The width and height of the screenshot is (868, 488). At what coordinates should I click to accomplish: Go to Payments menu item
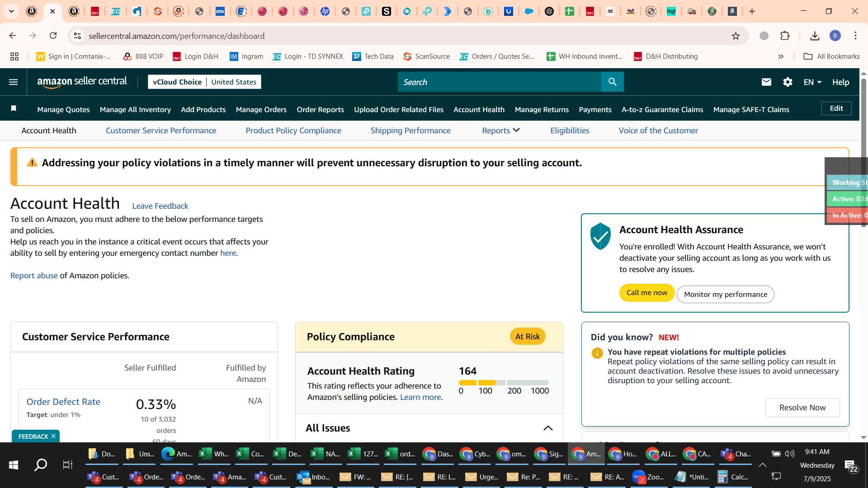(595, 109)
